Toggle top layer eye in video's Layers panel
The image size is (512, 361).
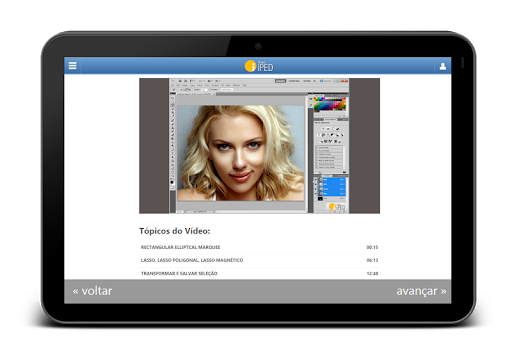(x=316, y=180)
